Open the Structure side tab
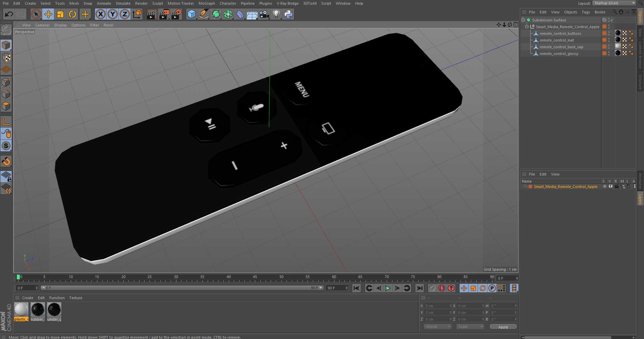The width and height of the screenshot is (644, 339). click(640, 82)
